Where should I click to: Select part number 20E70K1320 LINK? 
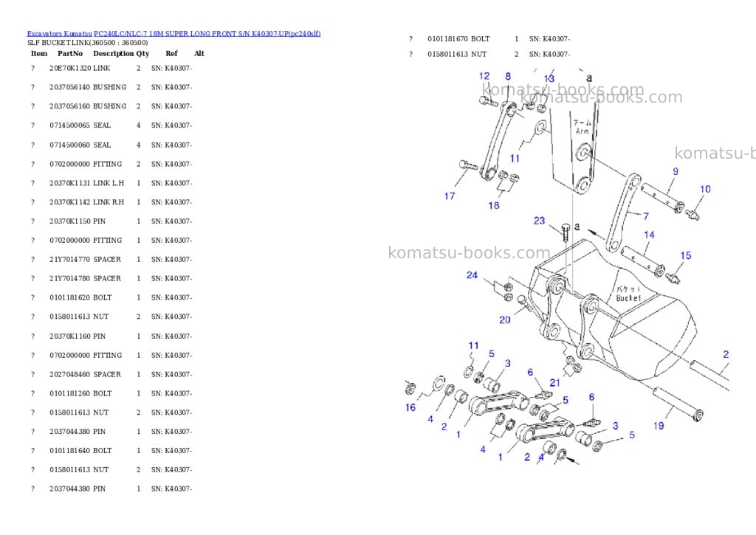coord(80,69)
